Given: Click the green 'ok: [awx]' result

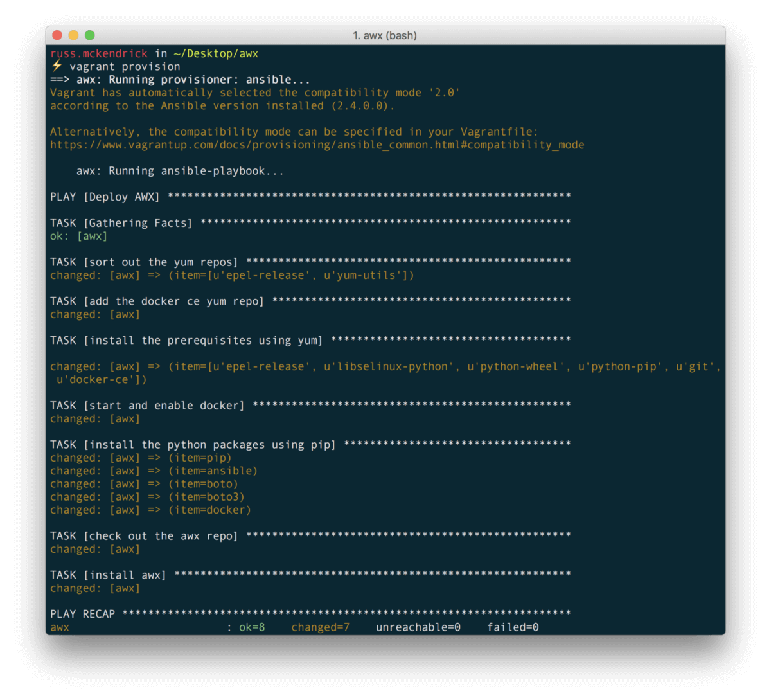Looking at the screenshot, I should (x=79, y=237).
